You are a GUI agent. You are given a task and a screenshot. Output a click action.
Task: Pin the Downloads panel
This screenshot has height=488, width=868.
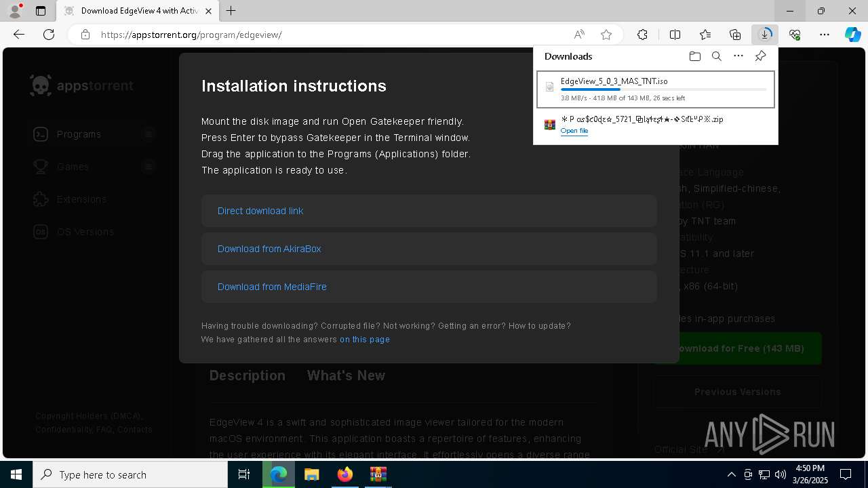pyautogui.click(x=760, y=56)
